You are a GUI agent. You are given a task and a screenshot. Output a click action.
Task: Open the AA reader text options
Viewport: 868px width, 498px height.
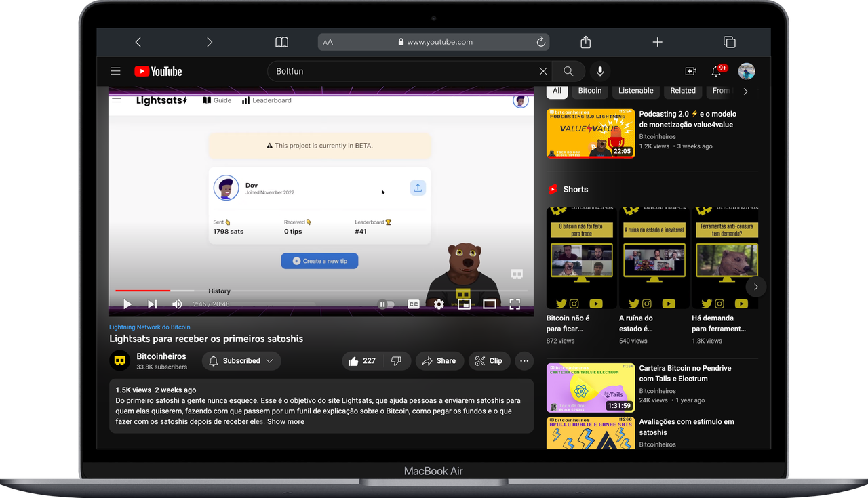(x=328, y=42)
